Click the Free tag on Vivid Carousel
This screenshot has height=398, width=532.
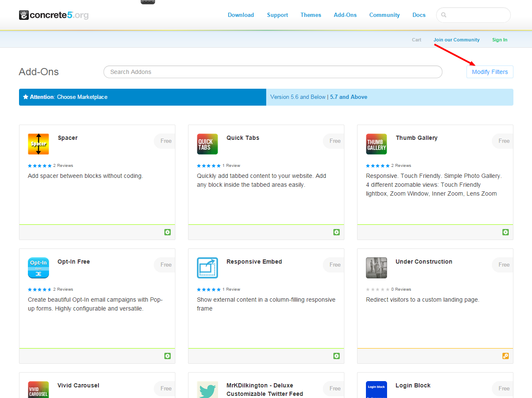click(x=165, y=388)
